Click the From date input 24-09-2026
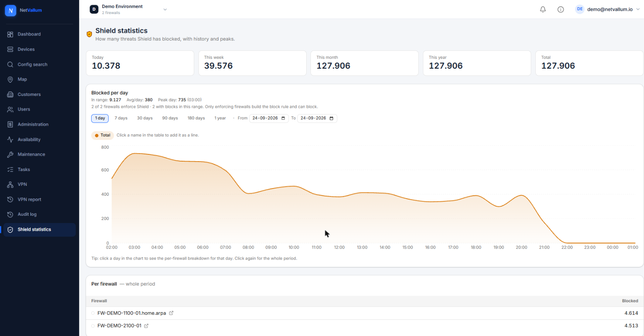The width and height of the screenshot is (644, 336). tap(269, 118)
